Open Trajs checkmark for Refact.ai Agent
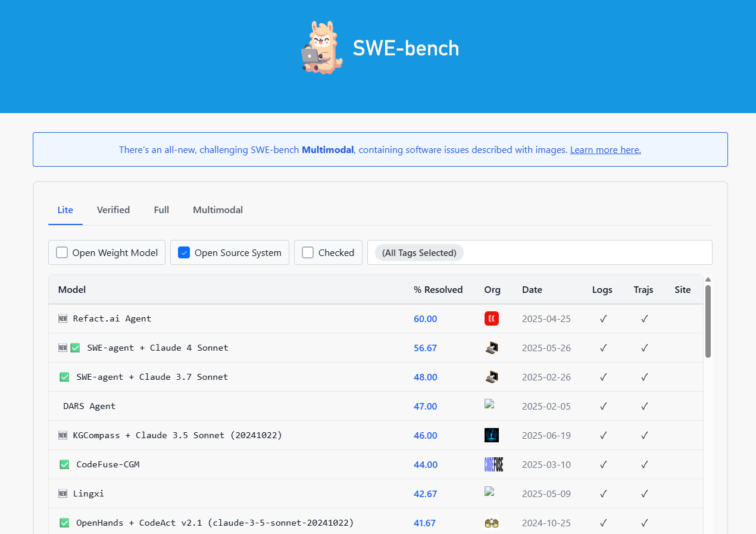 pos(644,318)
